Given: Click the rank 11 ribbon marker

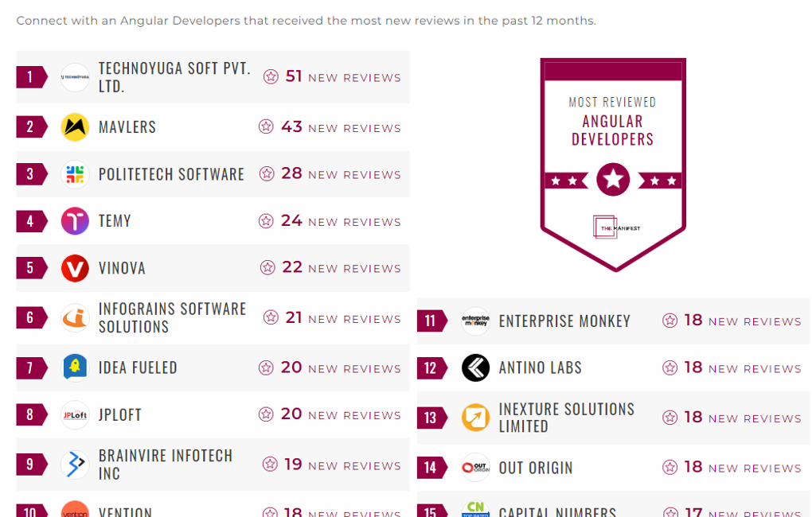Looking at the screenshot, I should coord(431,321).
